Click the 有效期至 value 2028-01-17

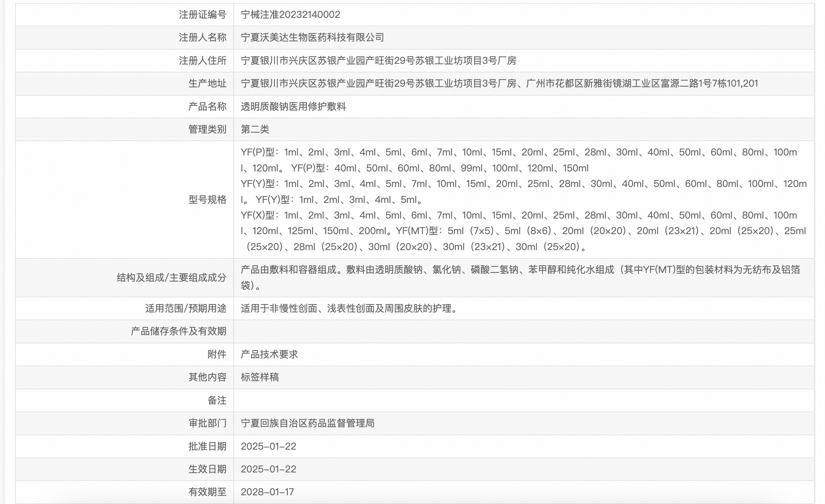point(267,492)
